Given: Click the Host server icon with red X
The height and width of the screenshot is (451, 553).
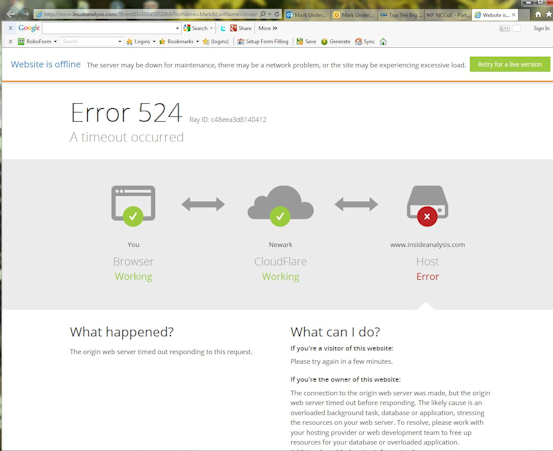Looking at the screenshot, I should [427, 205].
